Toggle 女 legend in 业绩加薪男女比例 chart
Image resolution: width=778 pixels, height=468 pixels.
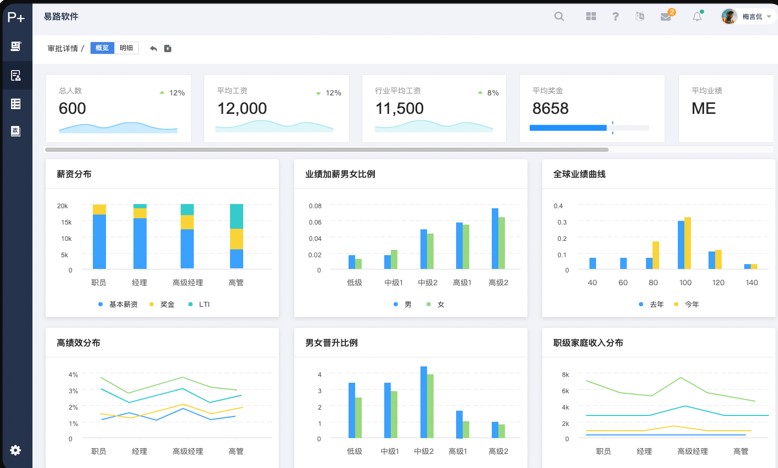tap(435, 304)
